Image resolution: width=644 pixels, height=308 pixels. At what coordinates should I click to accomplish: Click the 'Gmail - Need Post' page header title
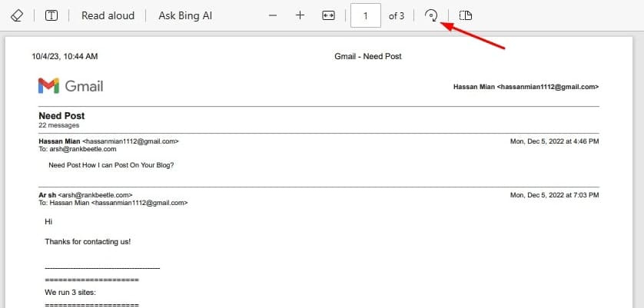tap(368, 56)
